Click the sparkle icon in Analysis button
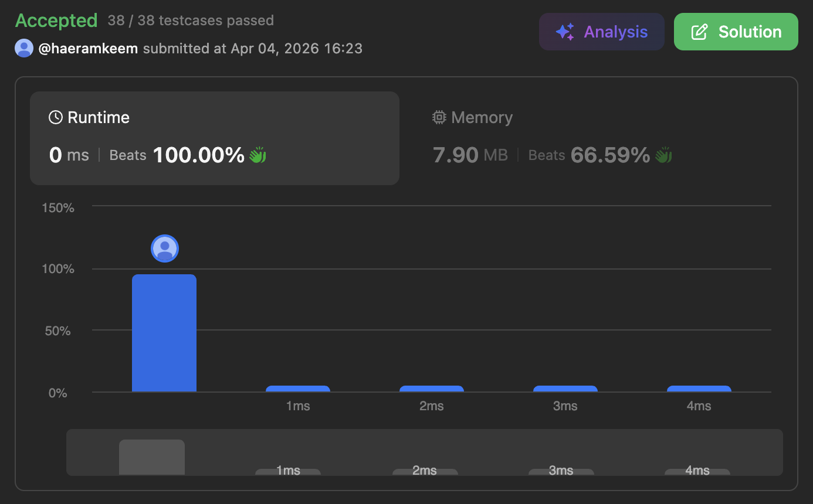This screenshot has width=813, height=504. point(565,32)
